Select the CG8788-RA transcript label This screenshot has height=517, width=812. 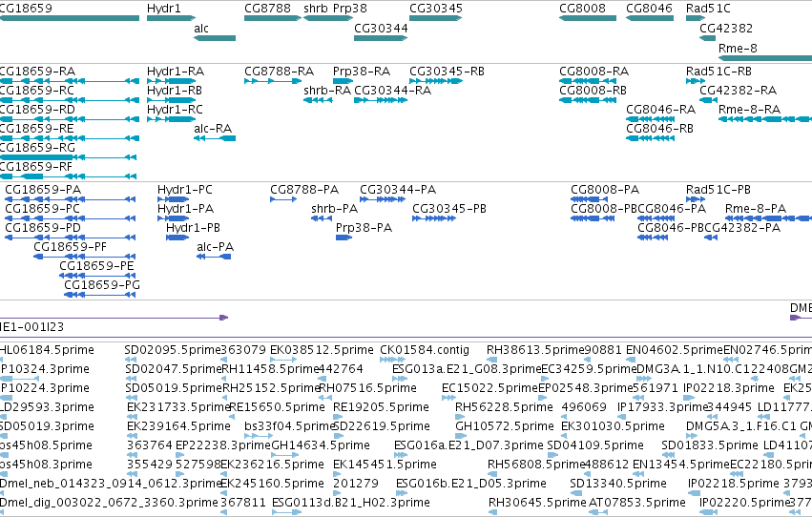coord(280,71)
